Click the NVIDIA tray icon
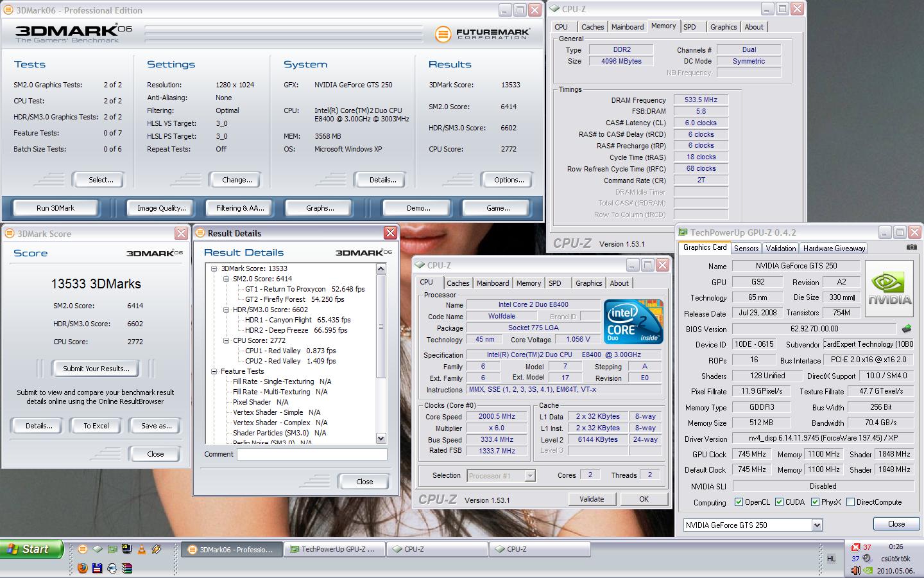924x578 pixels. point(868,570)
